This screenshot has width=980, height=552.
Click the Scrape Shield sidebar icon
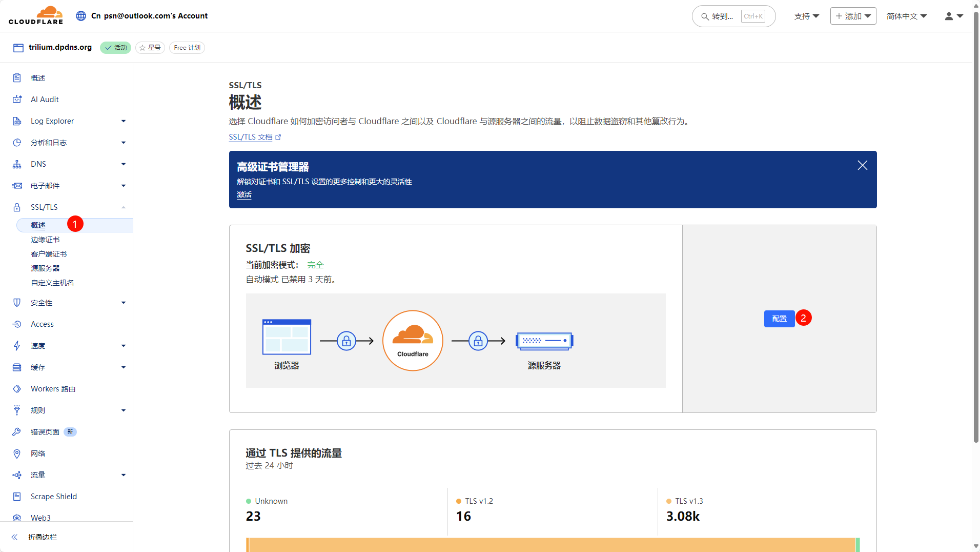coord(17,497)
